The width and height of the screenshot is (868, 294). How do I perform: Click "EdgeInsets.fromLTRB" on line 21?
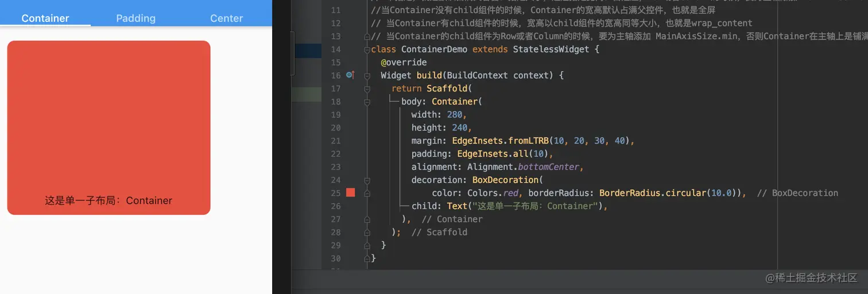[x=500, y=141]
